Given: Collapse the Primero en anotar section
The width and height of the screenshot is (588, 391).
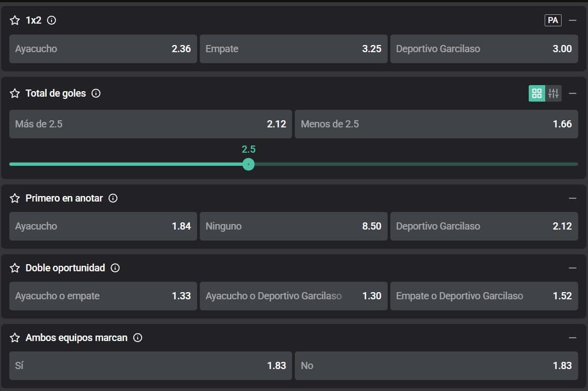Looking at the screenshot, I should tap(573, 198).
